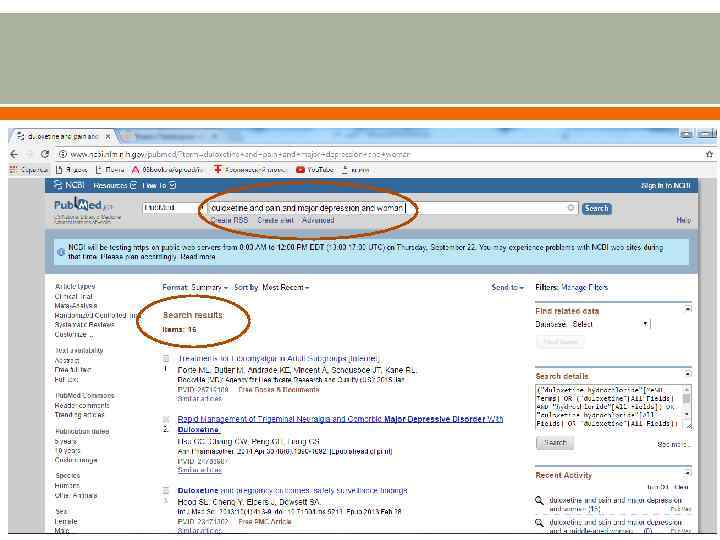This screenshot has width=720, height=540.
Task: Open the Manage Filters link
Action: click(x=585, y=287)
